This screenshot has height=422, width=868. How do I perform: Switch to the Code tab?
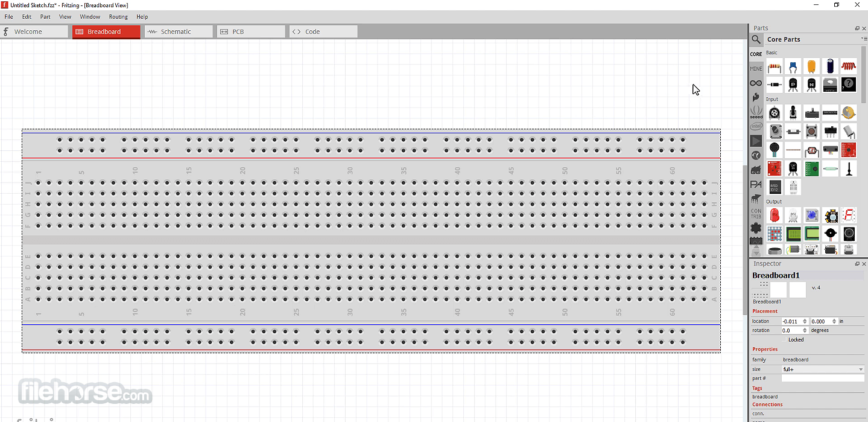[323, 31]
